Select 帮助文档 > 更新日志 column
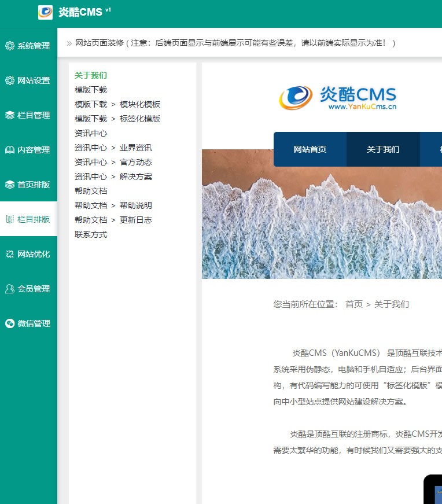The width and height of the screenshot is (442, 504). coord(113,220)
